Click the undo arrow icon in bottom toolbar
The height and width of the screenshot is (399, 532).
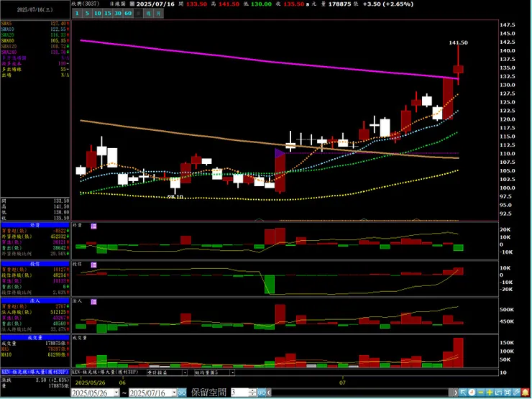(x=498, y=393)
